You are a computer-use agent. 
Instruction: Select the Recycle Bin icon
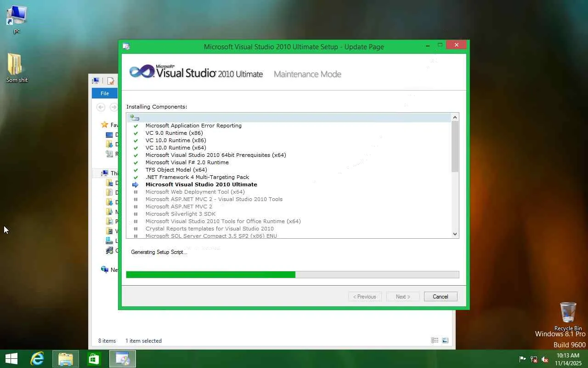[x=568, y=316]
